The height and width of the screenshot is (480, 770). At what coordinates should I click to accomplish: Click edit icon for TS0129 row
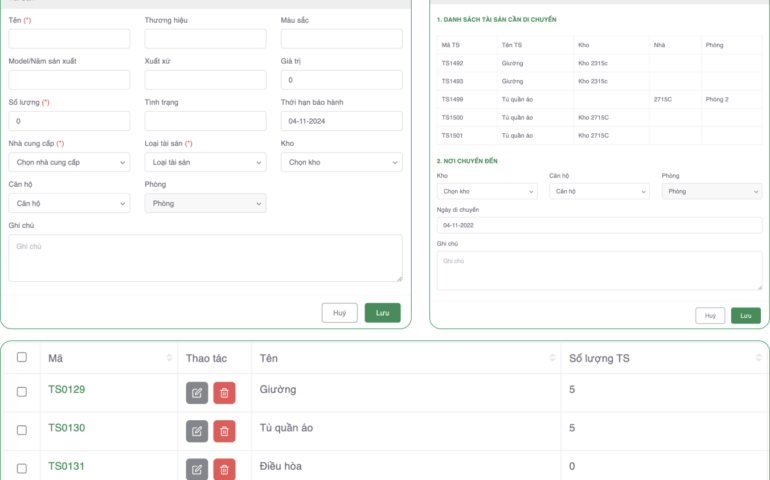(197, 393)
